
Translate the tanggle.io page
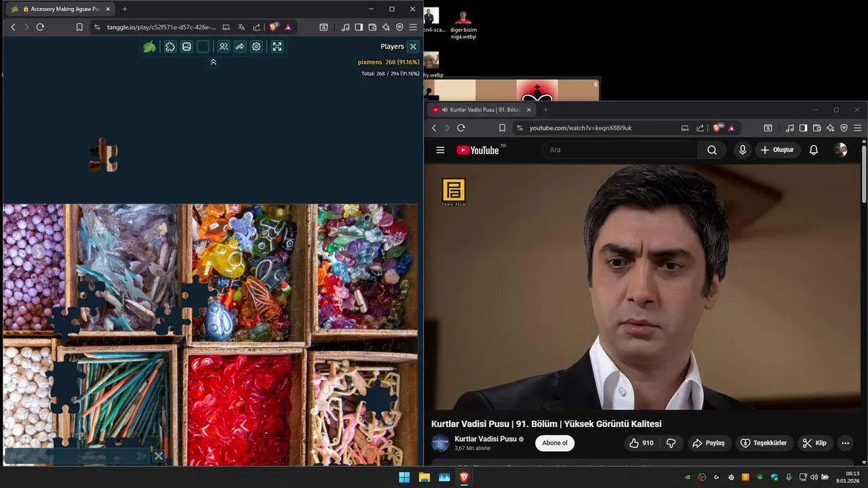pyautogui.click(x=241, y=27)
